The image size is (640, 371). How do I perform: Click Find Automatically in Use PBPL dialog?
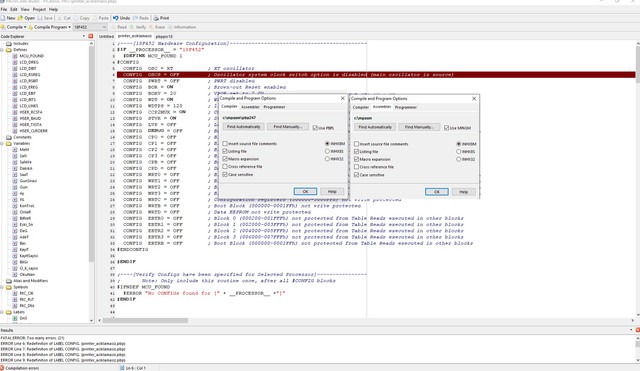click(244, 127)
